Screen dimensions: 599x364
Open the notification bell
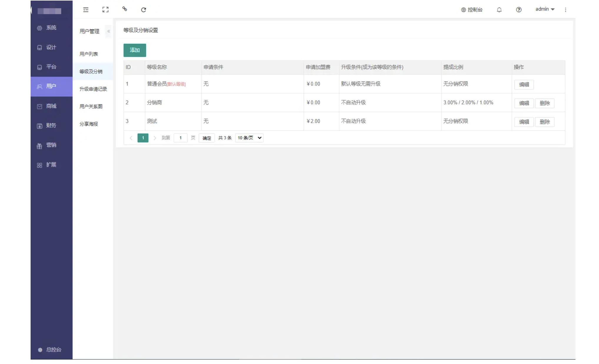499,10
